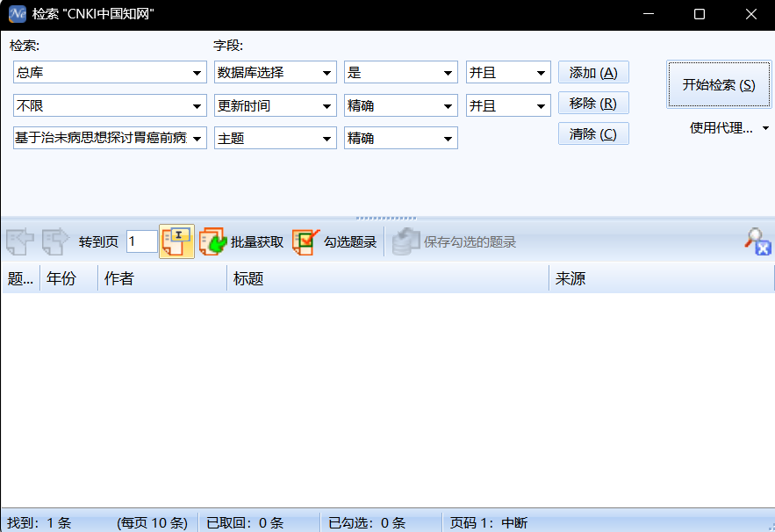Open the 更新时间 row 精确 dropdown
Viewport: 775px width, 532px height.
tap(448, 106)
